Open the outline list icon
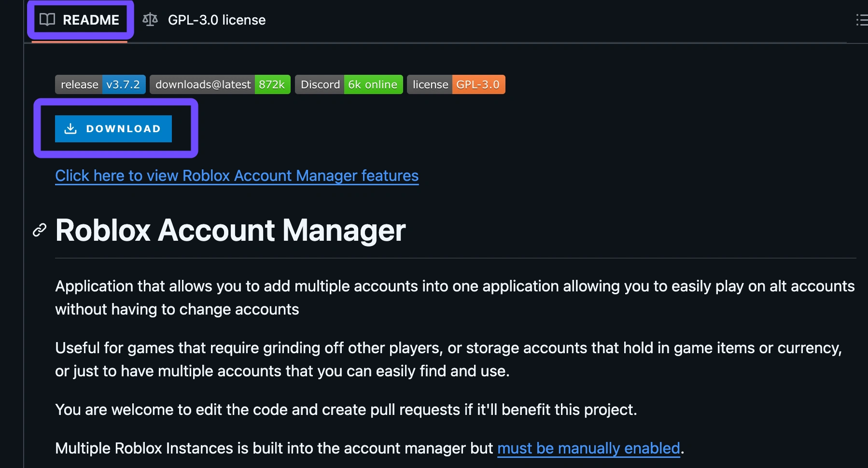This screenshot has height=468, width=868. [862, 20]
